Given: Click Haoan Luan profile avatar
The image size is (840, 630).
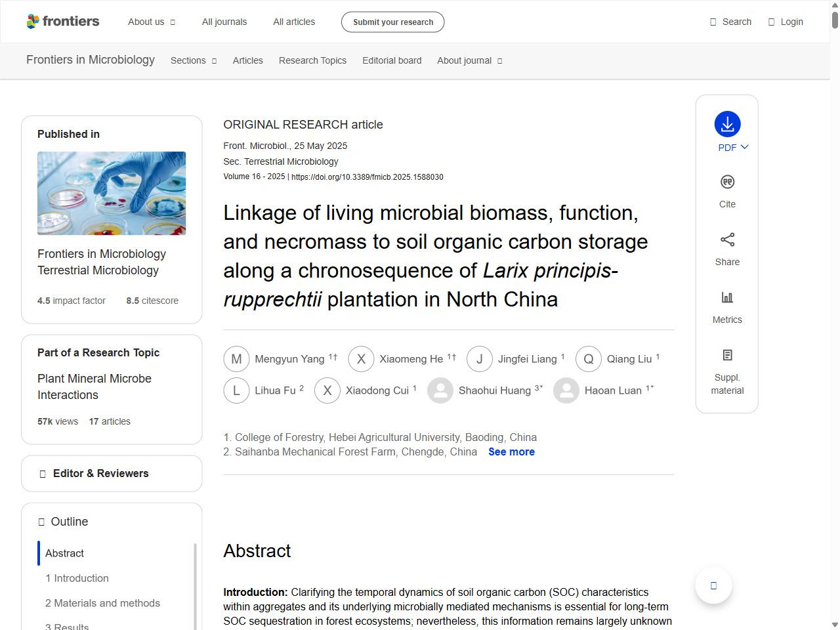Looking at the screenshot, I should (x=566, y=390).
